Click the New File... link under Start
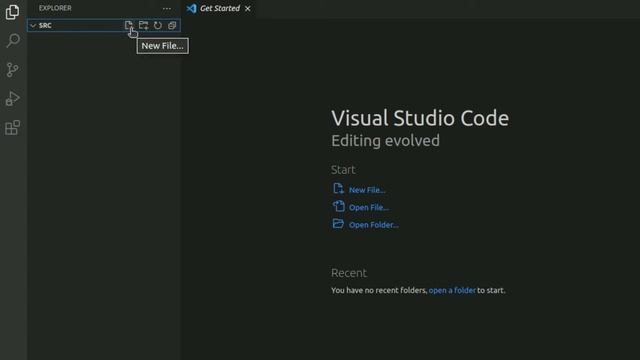This screenshot has height=360, width=640. (367, 190)
